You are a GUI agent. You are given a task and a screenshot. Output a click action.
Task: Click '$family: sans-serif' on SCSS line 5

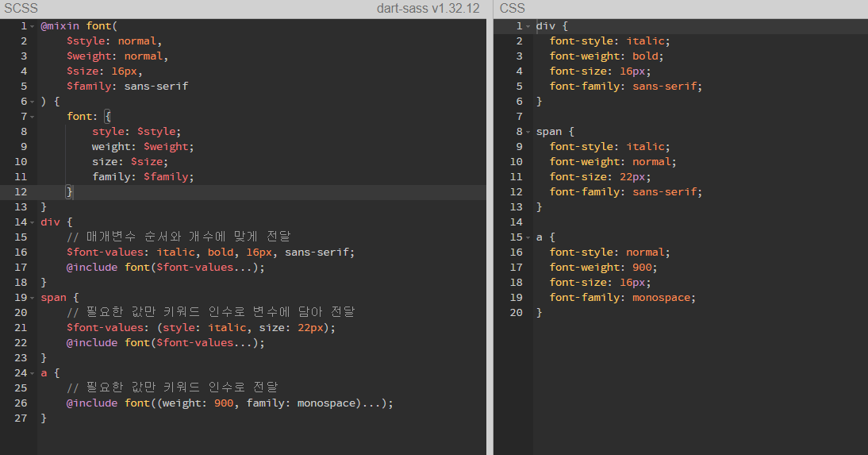127,87
